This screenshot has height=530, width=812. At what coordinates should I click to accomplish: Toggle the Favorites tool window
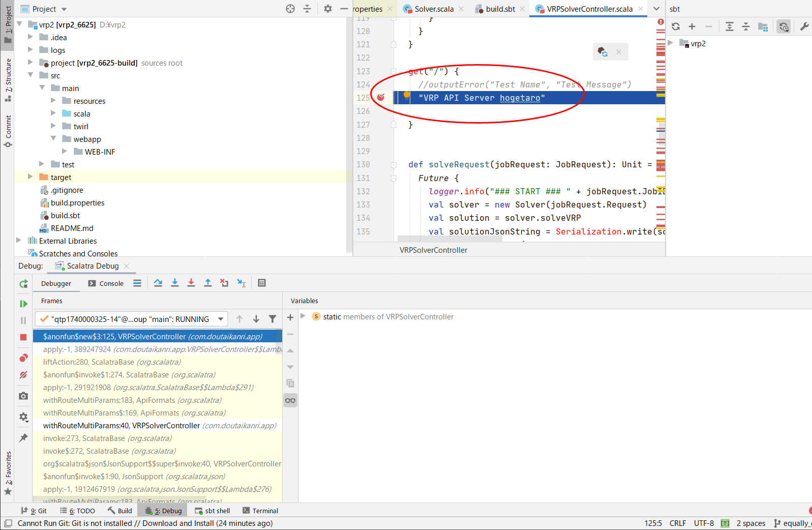click(x=8, y=473)
